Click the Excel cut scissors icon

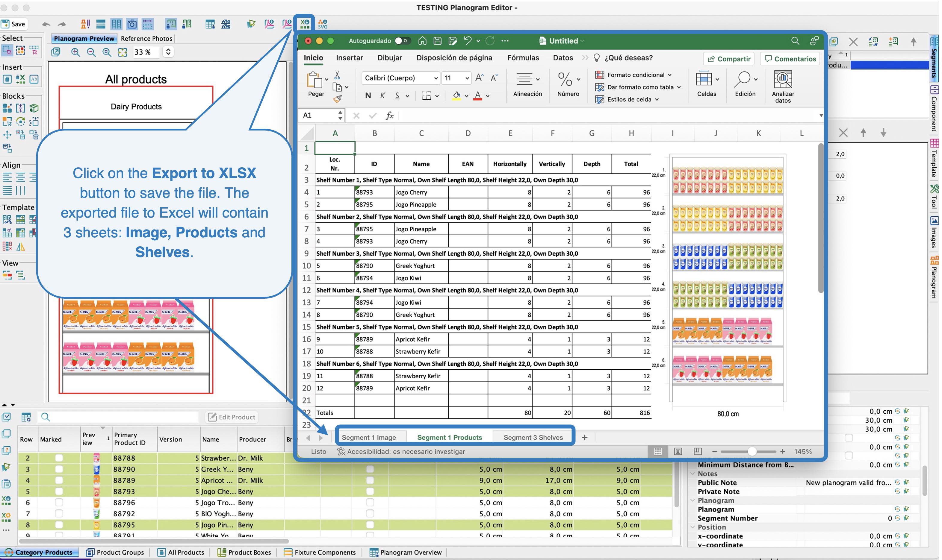tap(337, 75)
